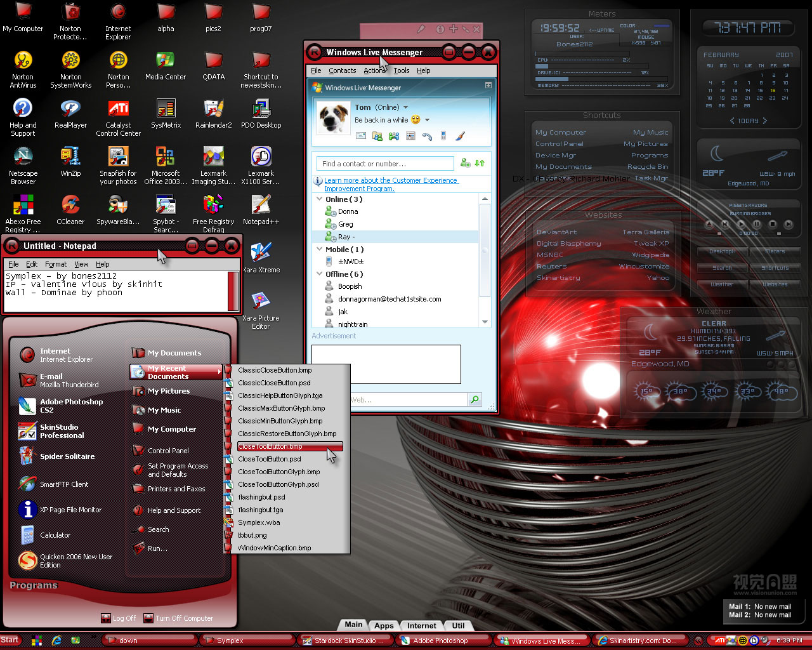The height and width of the screenshot is (650, 812).
Task: Open Tom's online status dropdown arrow
Action: [406, 107]
